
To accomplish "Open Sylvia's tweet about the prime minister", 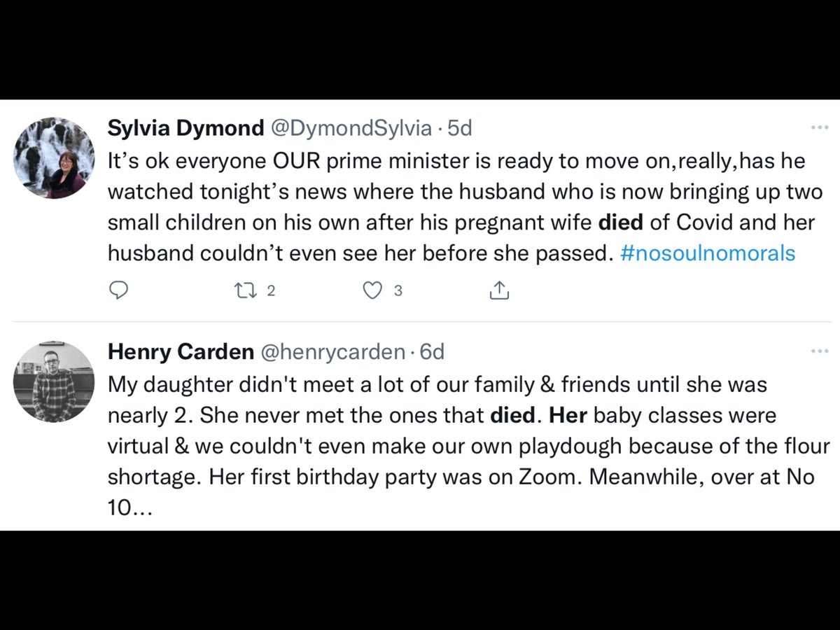I will tap(420, 206).
